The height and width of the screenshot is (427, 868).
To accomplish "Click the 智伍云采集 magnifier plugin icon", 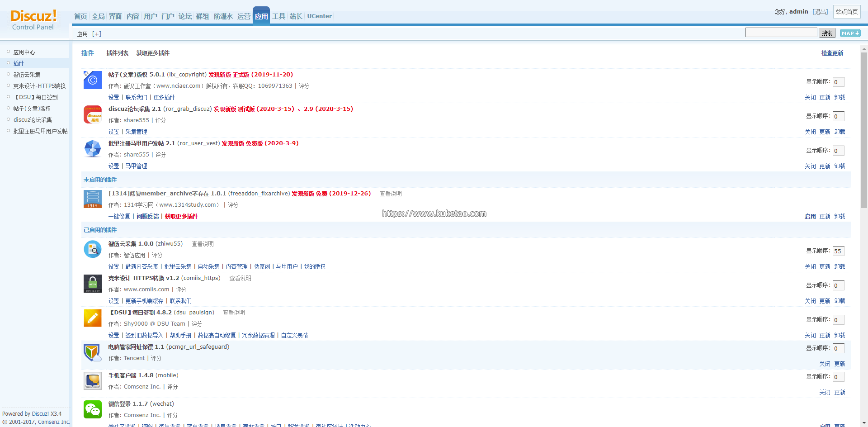I will pos(93,249).
